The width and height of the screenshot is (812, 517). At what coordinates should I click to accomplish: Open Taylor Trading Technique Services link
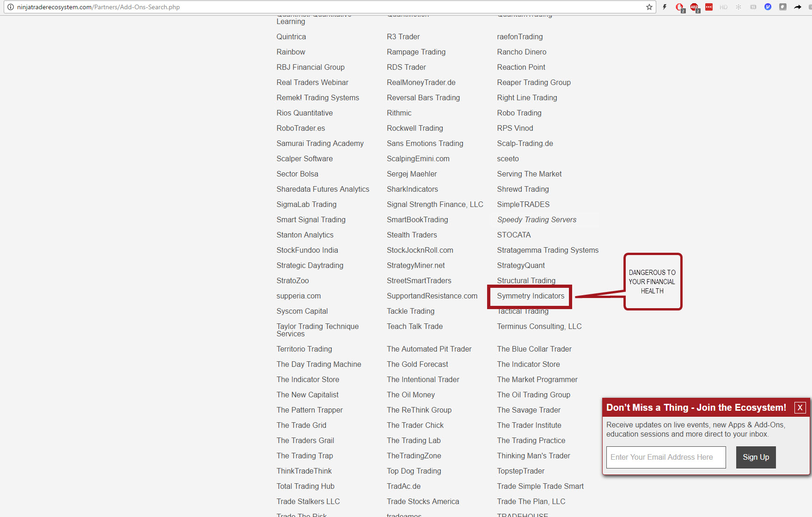[317, 330]
